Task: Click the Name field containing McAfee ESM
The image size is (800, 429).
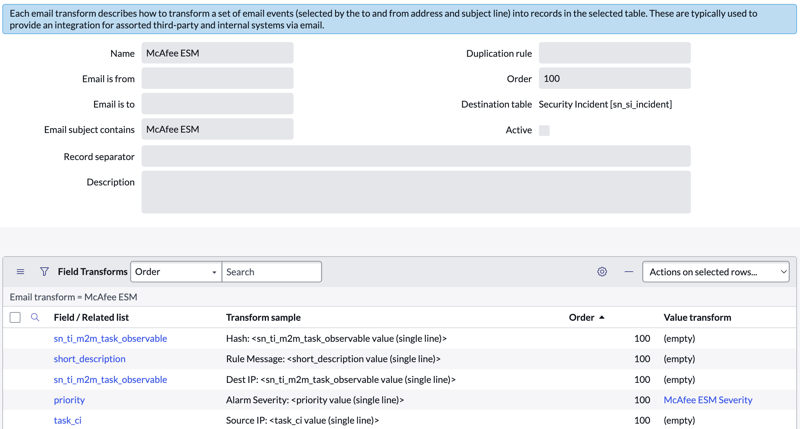Action: pos(217,53)
